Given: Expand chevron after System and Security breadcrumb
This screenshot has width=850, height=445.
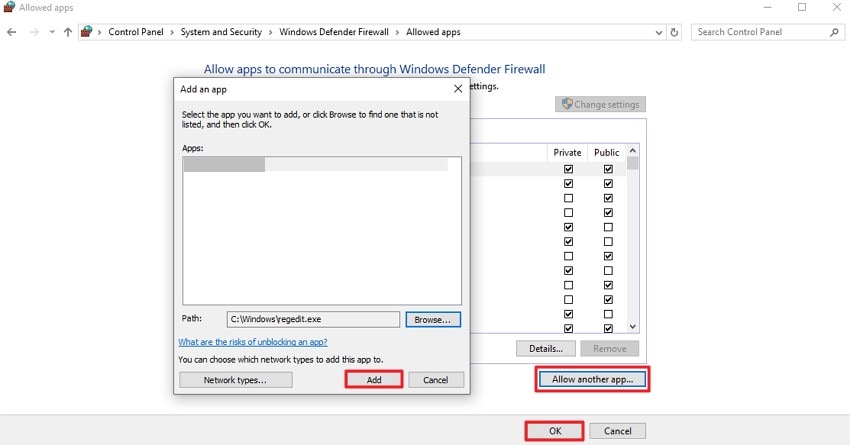Looking at the screenshot, I should pyautogui.click(x=271, y=33).
